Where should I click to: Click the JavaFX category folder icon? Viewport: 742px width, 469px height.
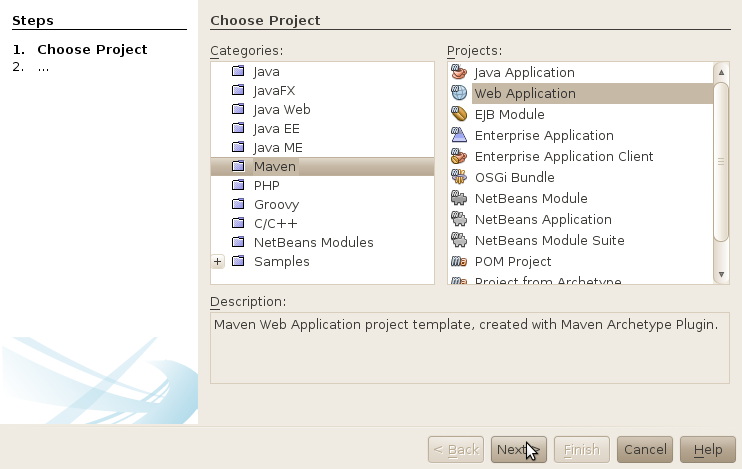point(238,90)
